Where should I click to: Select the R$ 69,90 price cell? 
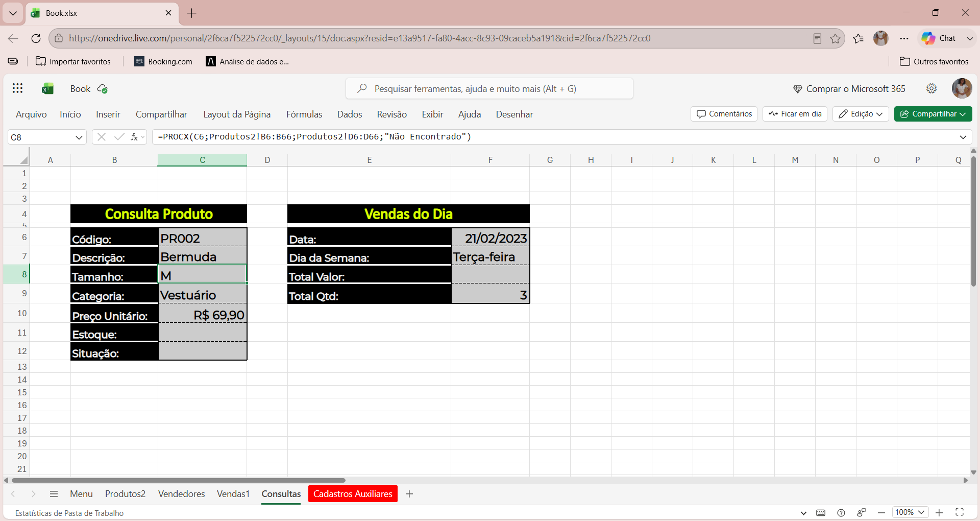[x=203, y=314]
